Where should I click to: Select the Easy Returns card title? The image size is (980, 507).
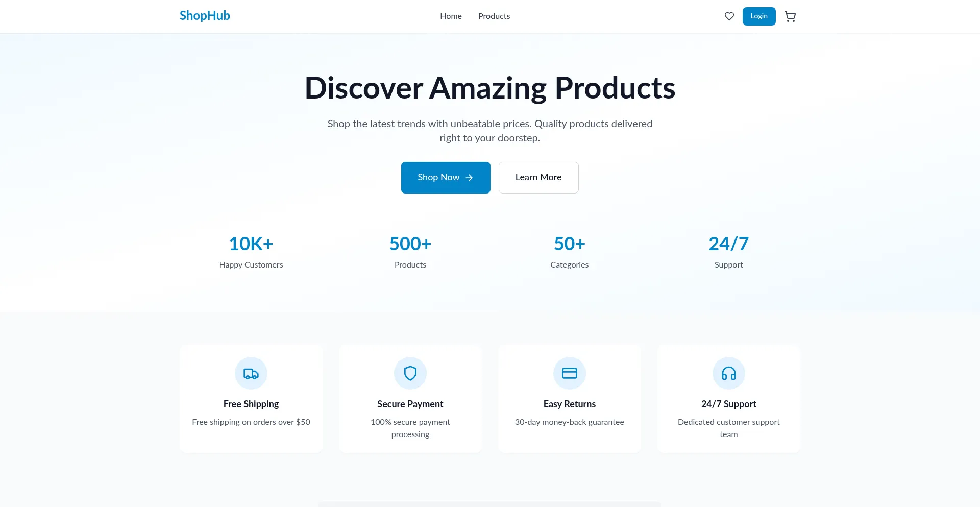570,404
